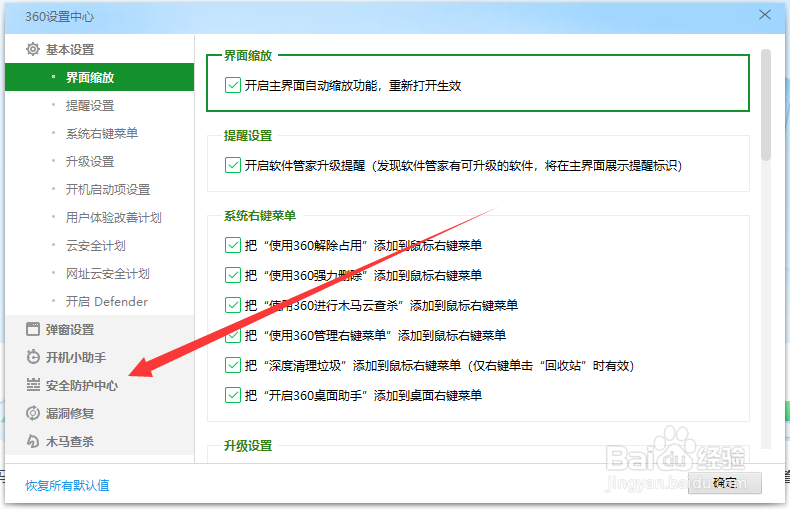Click 恢复所有默认值 link

68,485
